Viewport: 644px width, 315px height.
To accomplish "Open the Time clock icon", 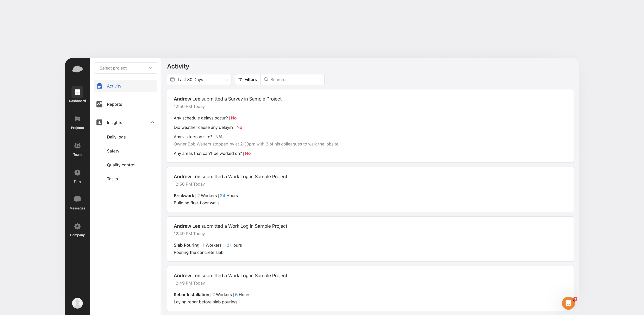I will pos(77,173).
